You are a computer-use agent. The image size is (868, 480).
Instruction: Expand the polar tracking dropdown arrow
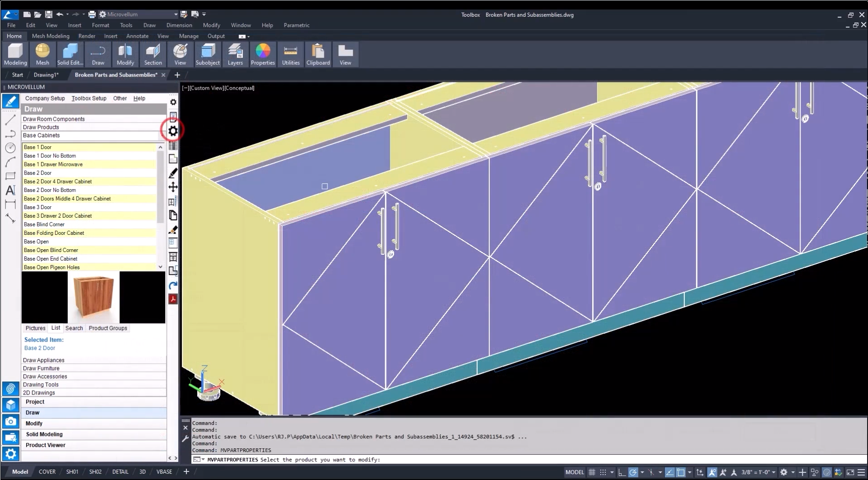[x=642, y=472]
